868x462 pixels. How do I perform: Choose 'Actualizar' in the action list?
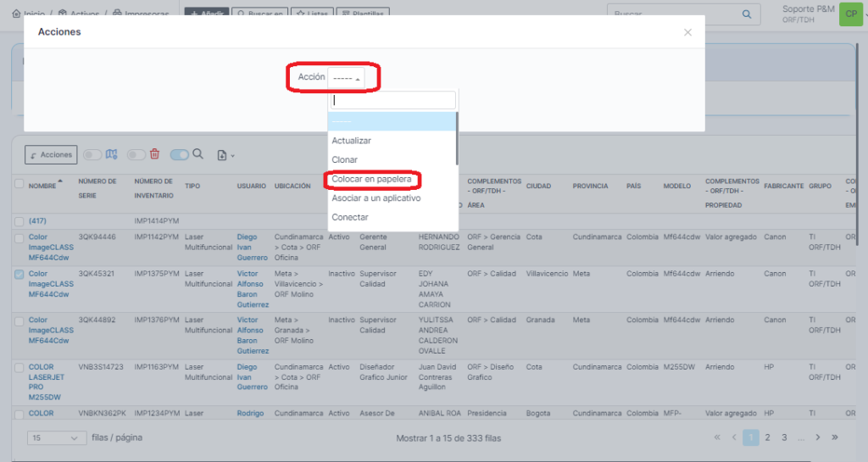(x=351, y=141)
